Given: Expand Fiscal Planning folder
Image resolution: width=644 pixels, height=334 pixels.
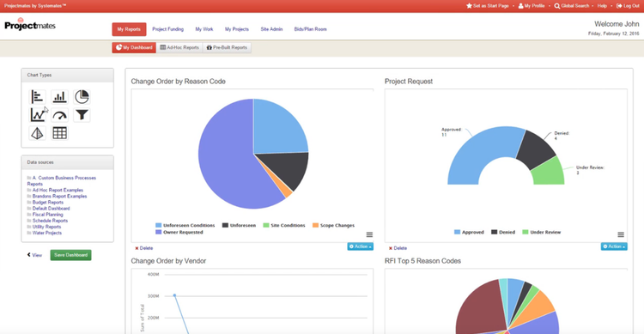Looking at the screenshot, I should [46, 215].
